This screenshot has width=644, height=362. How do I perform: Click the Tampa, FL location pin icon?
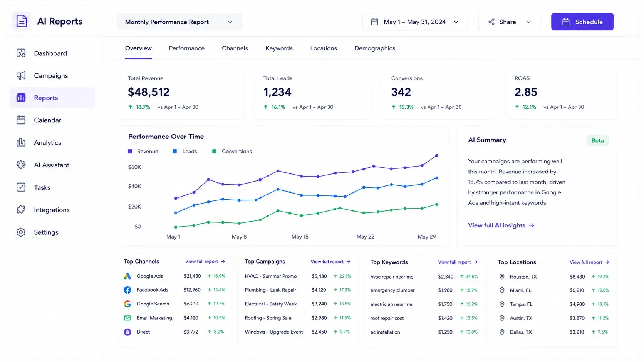[x=502, y=304]
